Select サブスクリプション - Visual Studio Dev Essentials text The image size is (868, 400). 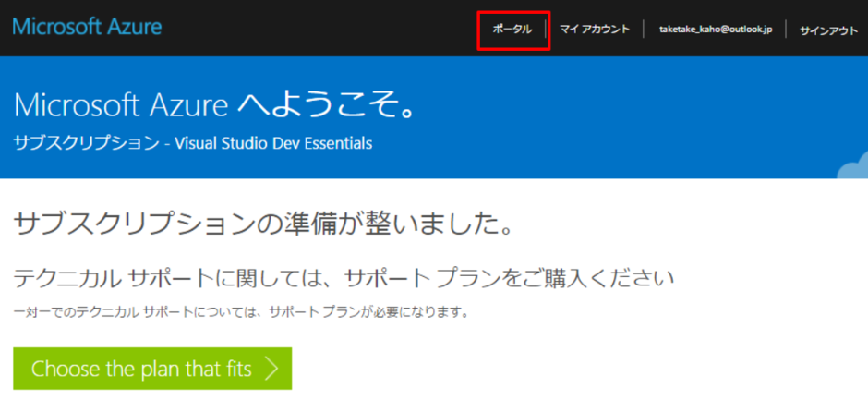click(193, 143)
